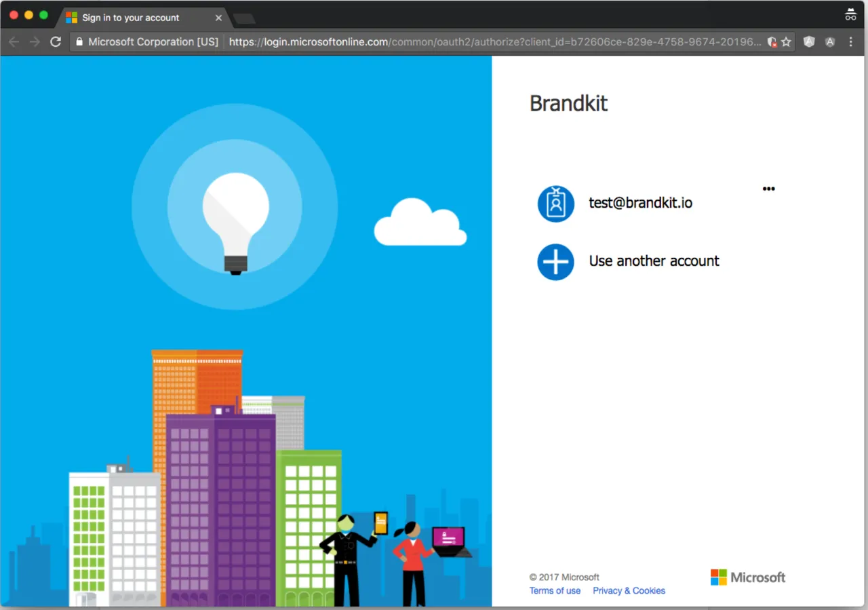The image size is (868, 610).
Task: Click the Microsoft logo near the bottom right
Action: click(x=748, y=577)
